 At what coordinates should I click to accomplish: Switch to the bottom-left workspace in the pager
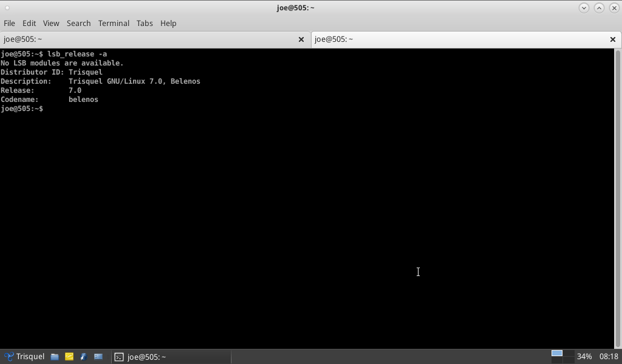pos(557,360)
